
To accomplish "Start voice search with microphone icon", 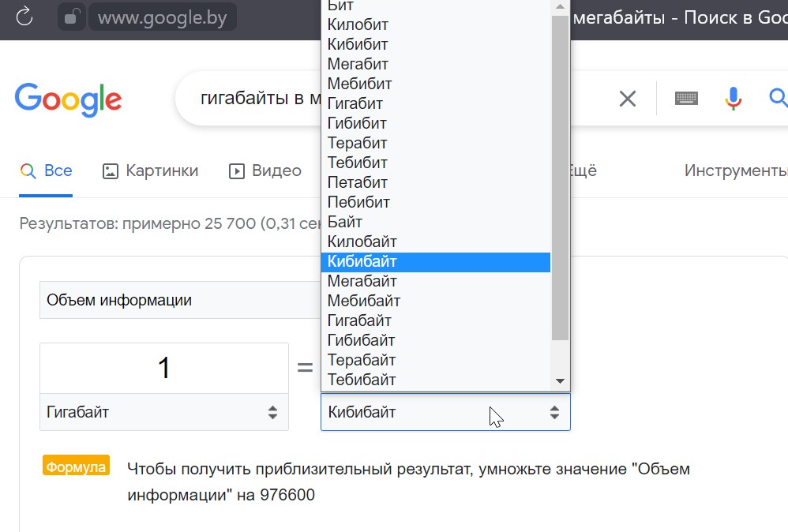I will click(734, 99).
